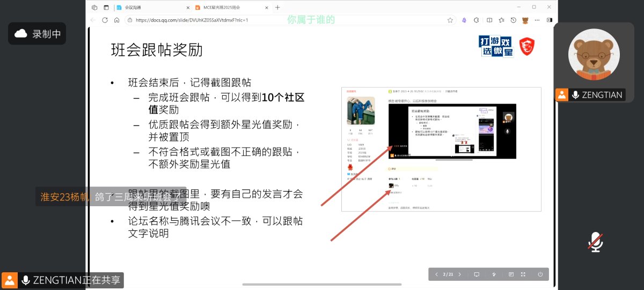
Task: Click the browser home icon
Action: point(116,20)
